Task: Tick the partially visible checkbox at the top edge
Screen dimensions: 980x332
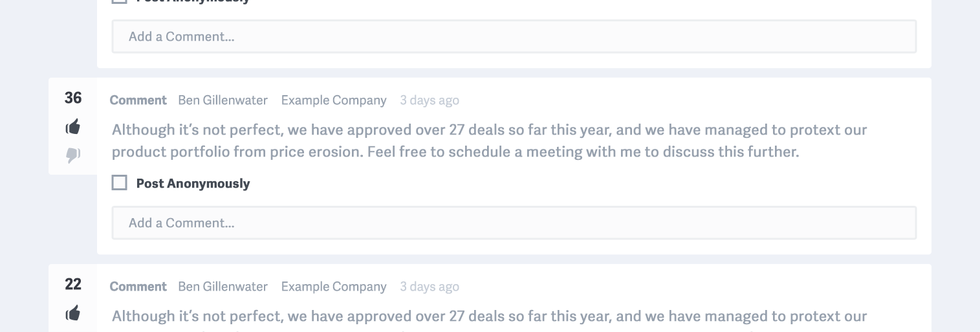Action: point(120,1)
